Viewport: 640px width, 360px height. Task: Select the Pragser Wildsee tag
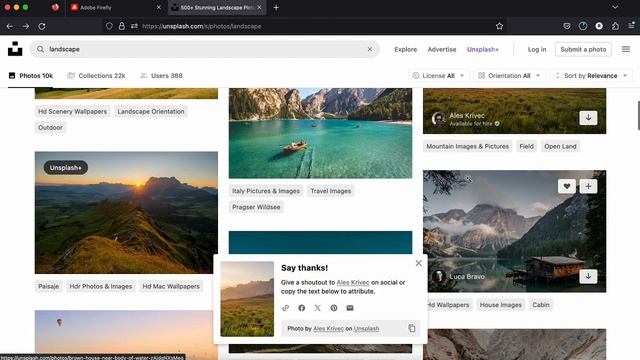256,207
